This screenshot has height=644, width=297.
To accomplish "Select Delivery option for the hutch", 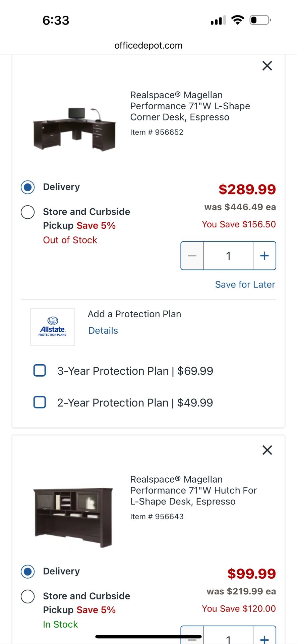I will [x=28, y=572].
